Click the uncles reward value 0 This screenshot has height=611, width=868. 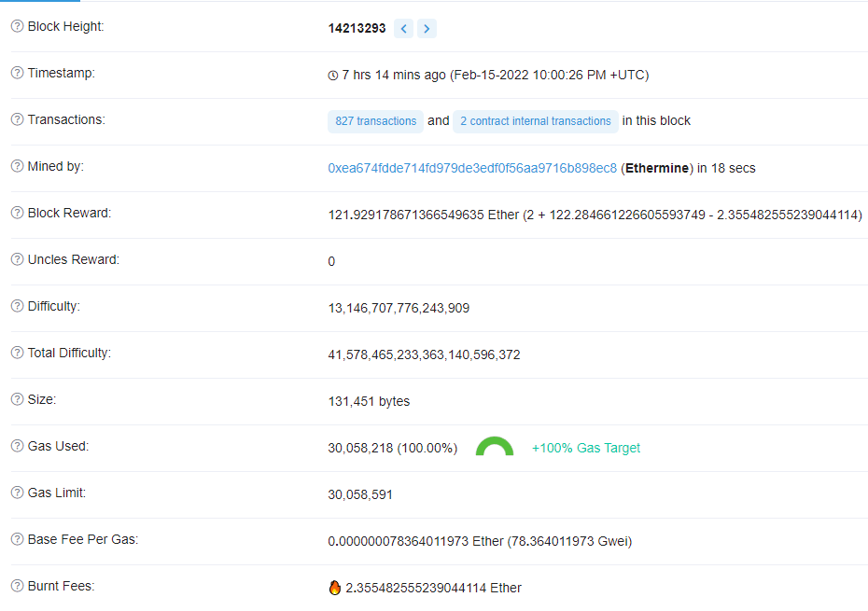(x=331, y=261)
